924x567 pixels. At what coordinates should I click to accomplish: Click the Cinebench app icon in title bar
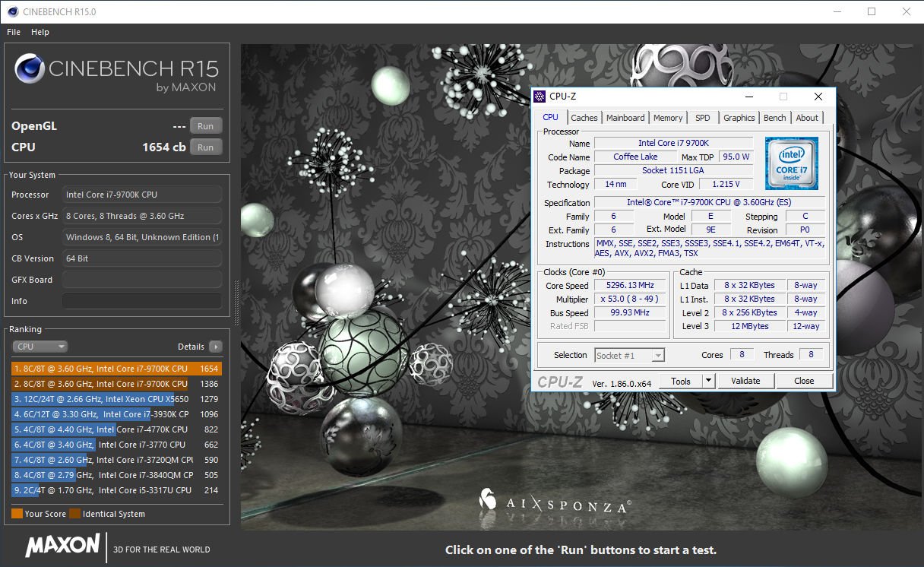pos(12,11)
